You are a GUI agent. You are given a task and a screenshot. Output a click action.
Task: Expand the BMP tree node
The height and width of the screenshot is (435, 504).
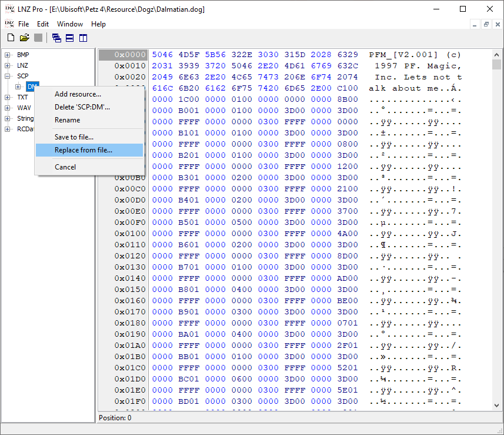click(x=8, y=55)
